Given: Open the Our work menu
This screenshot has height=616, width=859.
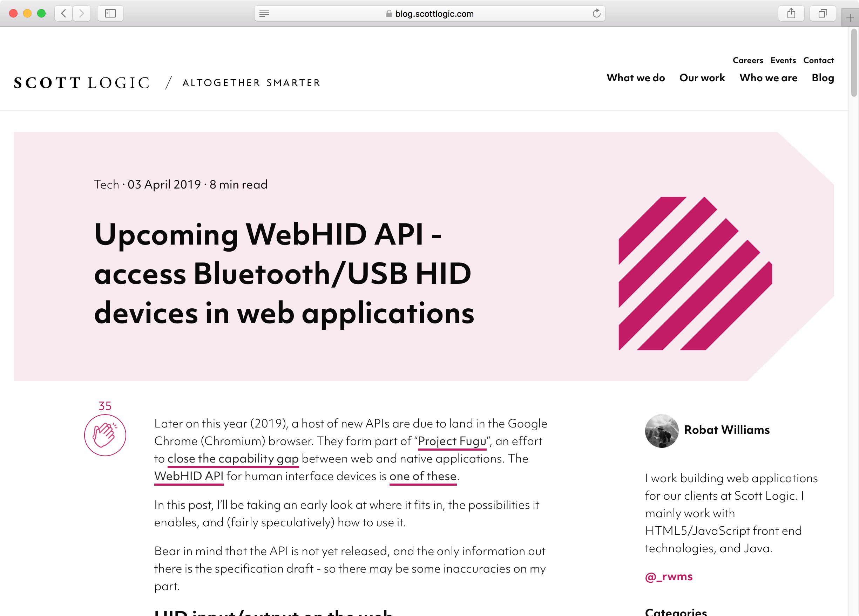Looking at the screenshot, I should pos(702,78).
